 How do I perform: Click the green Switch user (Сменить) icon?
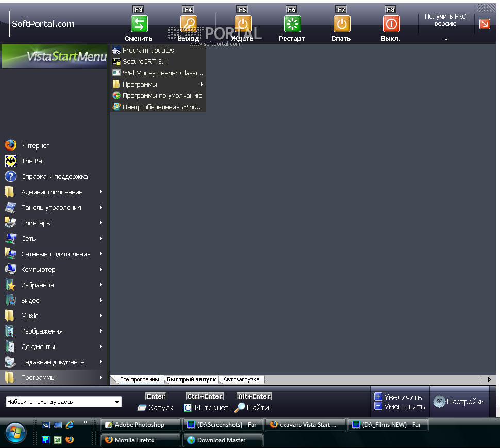point(139,24)
